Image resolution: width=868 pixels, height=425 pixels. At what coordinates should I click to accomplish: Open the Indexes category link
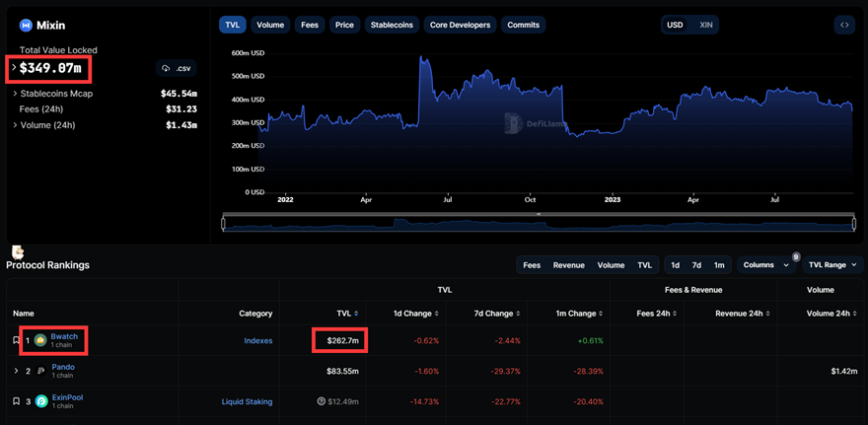(x=258, y=340)
